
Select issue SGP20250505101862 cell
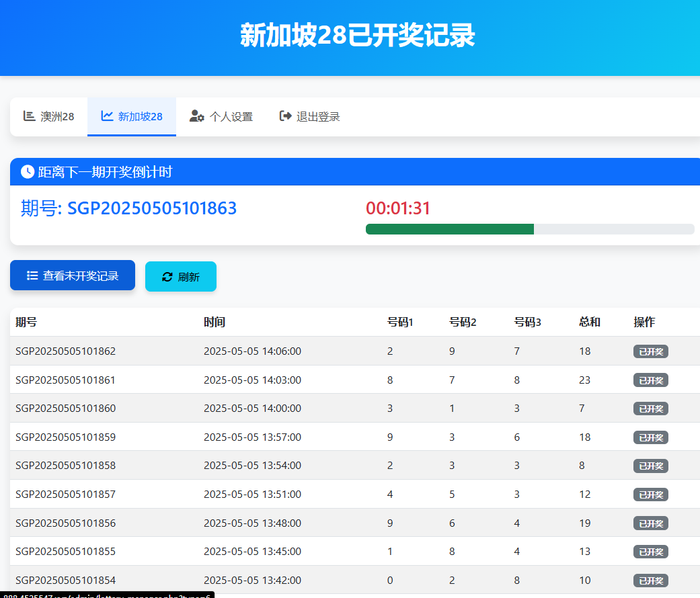coord(66,351)
